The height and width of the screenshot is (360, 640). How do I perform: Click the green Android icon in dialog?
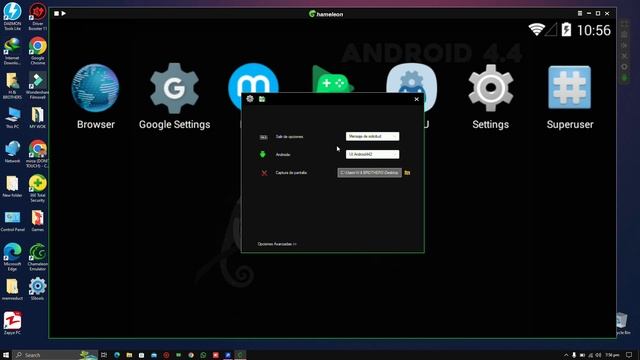tap(262, 154)
